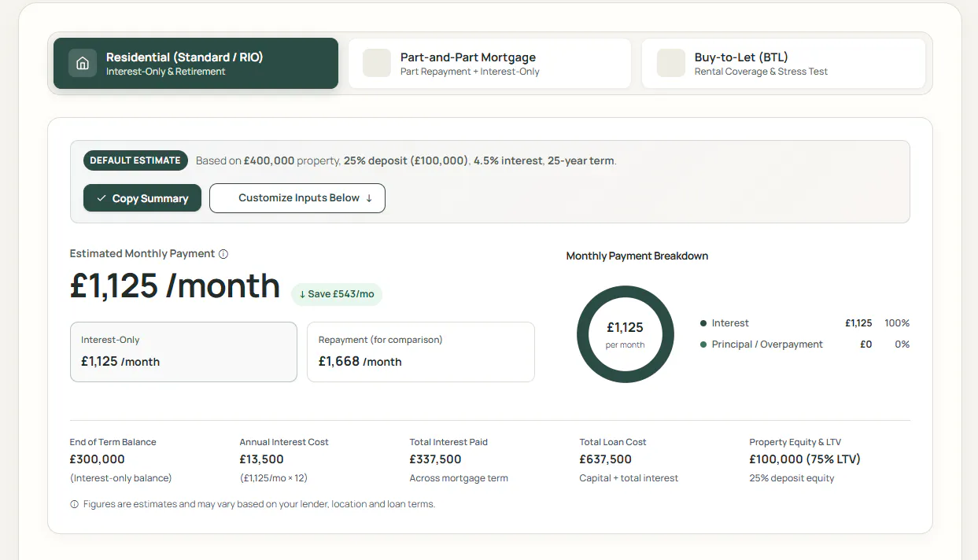
Task: Click the large £1,125 /month headline figure
Action: 175,286
